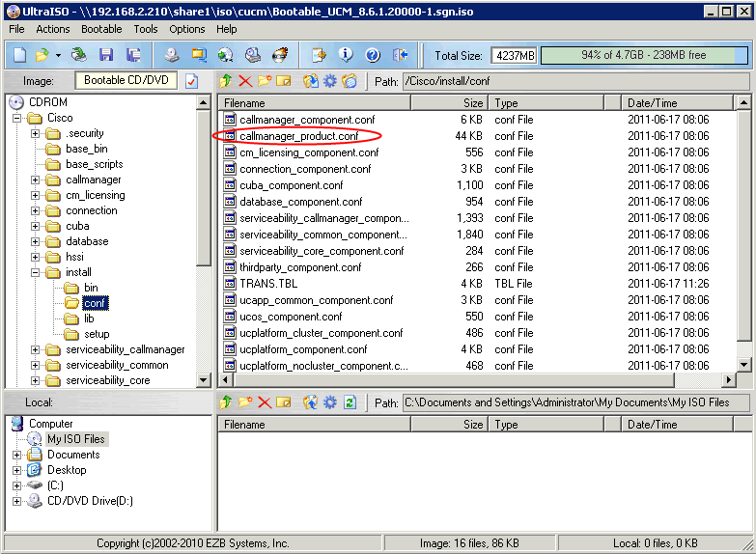Click the local path input field
The width and height of the screenshot is (756, 554).
575,402
